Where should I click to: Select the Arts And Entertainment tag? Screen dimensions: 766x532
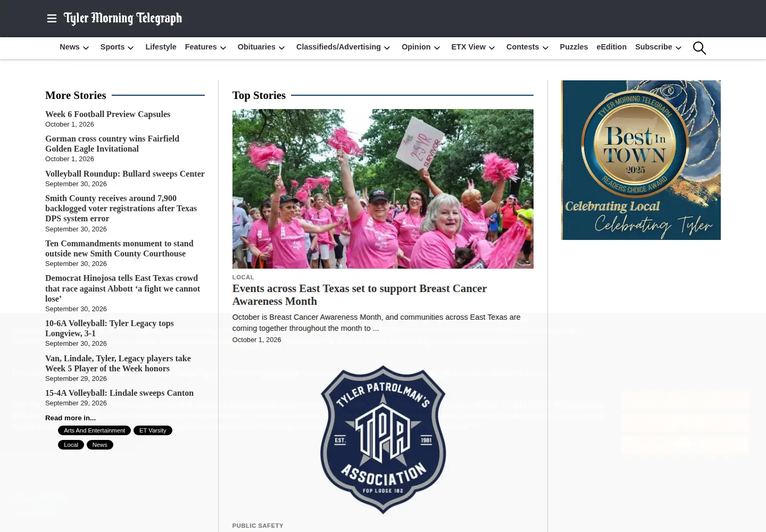94,430
